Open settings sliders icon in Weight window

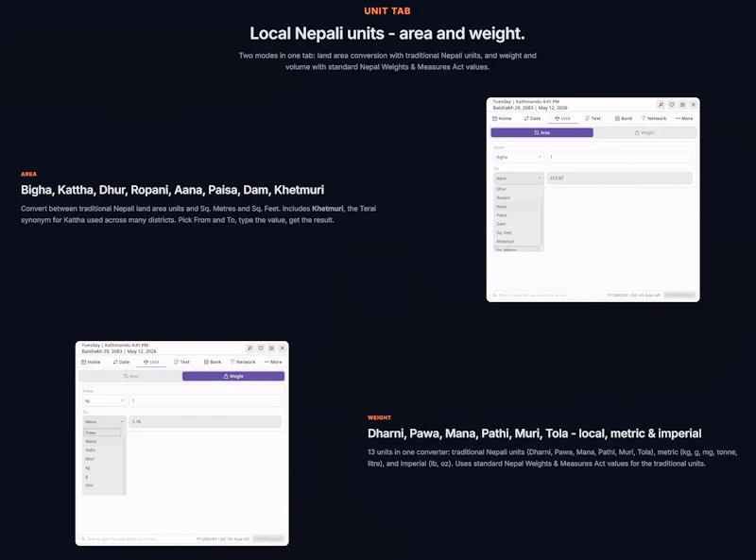tap(271, 348)
